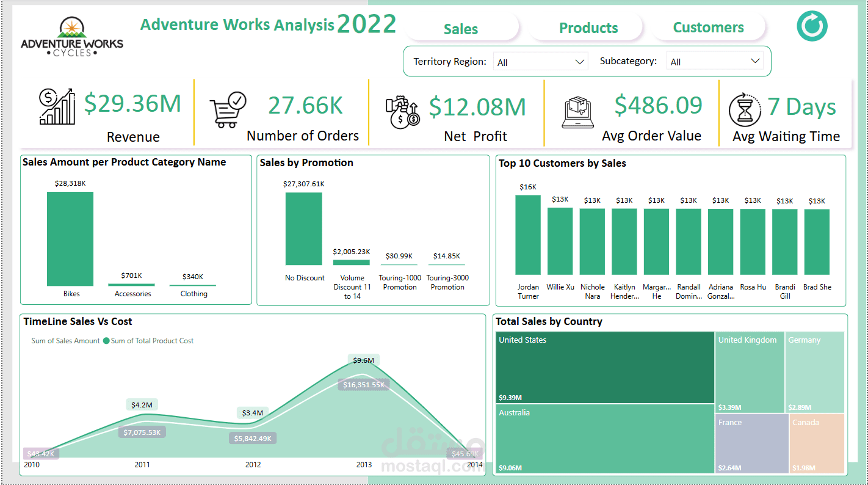Click the Germany treemap tile

(x=815, y=373)
